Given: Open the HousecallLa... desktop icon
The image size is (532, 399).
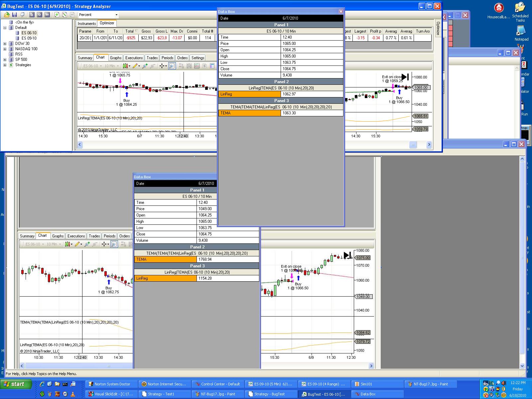Looking at the screenshot, I should tap(498, 11).
